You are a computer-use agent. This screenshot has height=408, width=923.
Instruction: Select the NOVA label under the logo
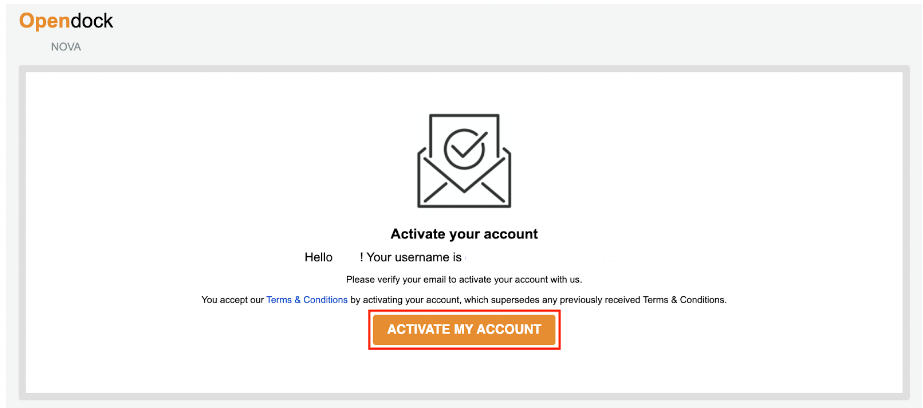[66, 47]
